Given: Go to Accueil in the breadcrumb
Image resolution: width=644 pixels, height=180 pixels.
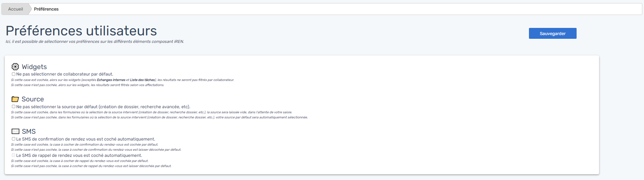Looking at the screenshot, I should click(16, 9).
